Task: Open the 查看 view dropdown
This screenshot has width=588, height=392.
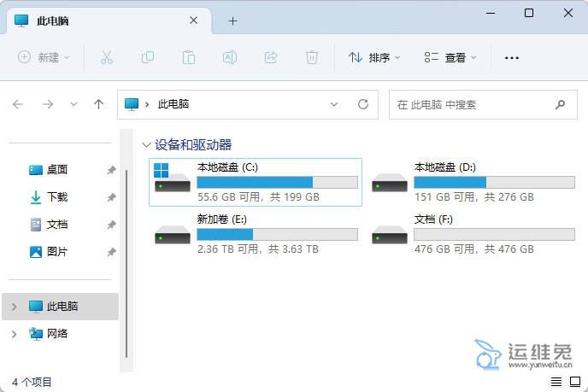Action: coord(450,57)
